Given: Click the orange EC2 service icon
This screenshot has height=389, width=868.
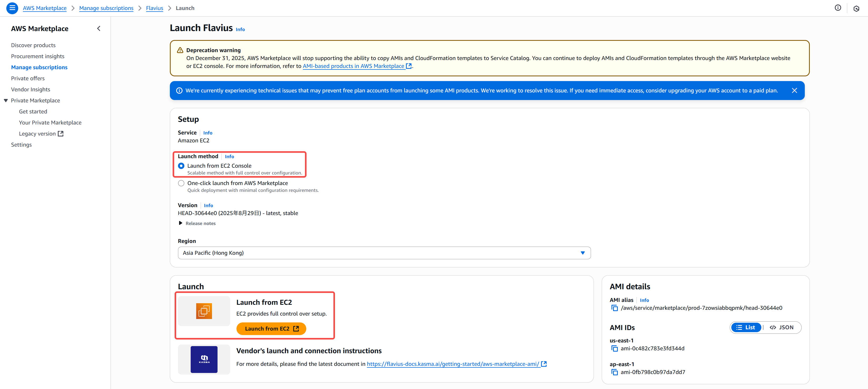Looking at the screenshot, I should [204, 311].
